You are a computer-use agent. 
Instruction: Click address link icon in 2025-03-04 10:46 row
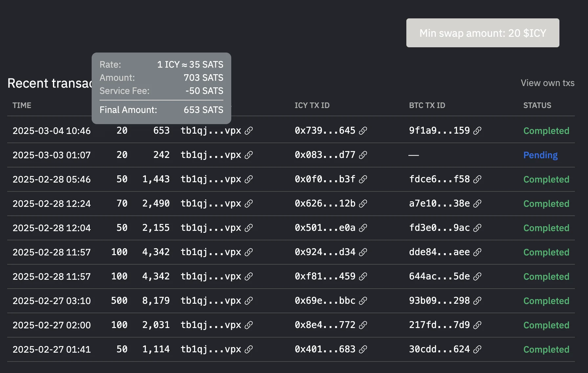coord(249,131)
